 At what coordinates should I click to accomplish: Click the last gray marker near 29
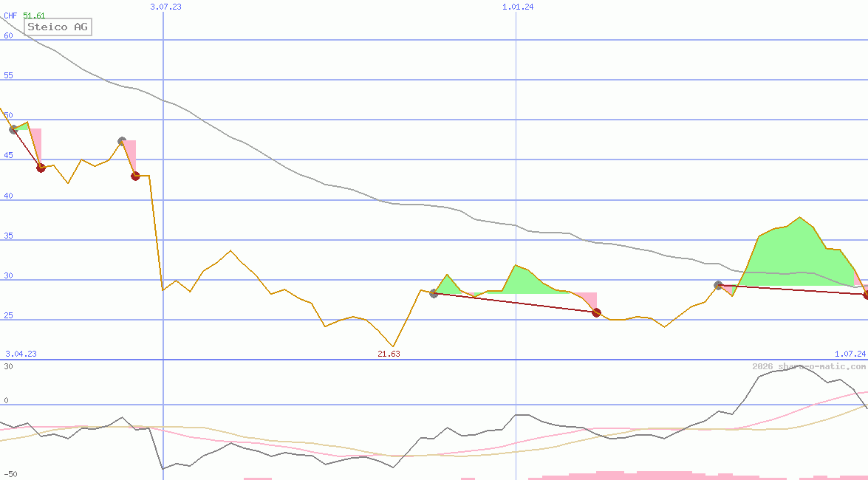(x=718, y=285)
